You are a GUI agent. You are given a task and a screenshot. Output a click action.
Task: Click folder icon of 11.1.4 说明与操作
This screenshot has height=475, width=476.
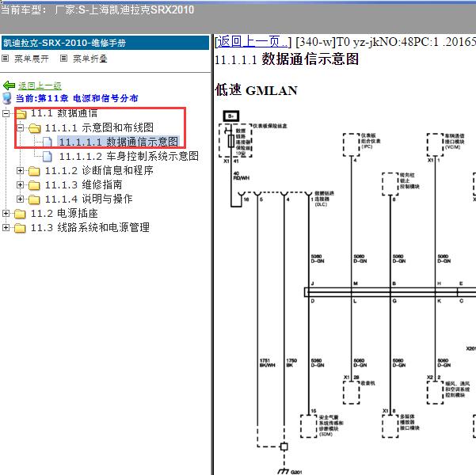(34, 199)
